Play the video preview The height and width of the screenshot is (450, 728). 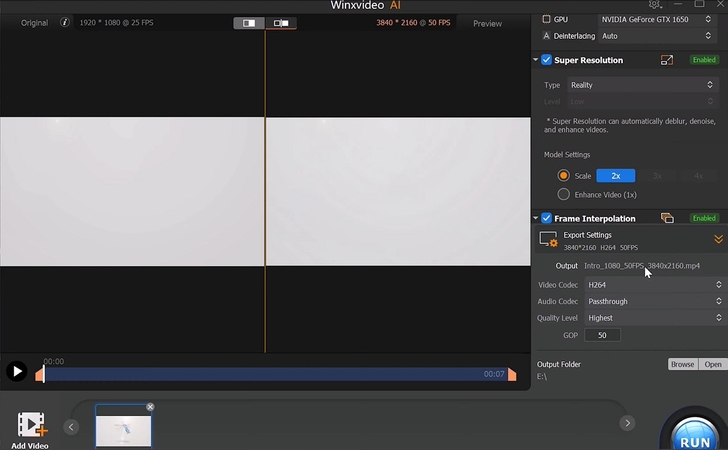[x=17, y=372]
